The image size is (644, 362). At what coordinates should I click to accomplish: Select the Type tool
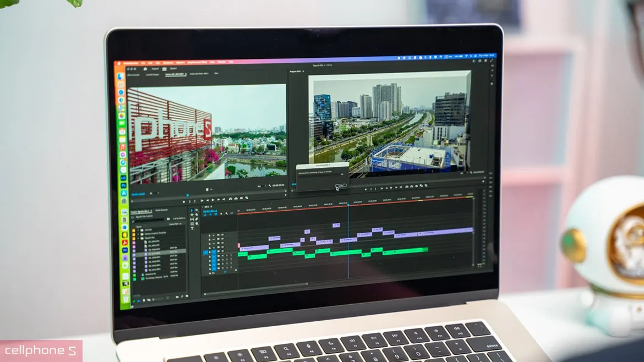click(192, 229)
